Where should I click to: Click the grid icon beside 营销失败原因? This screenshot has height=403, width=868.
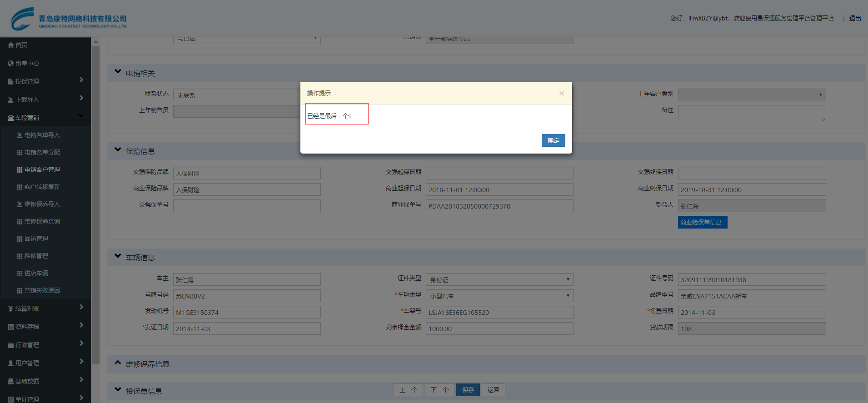tap(20, 290)
